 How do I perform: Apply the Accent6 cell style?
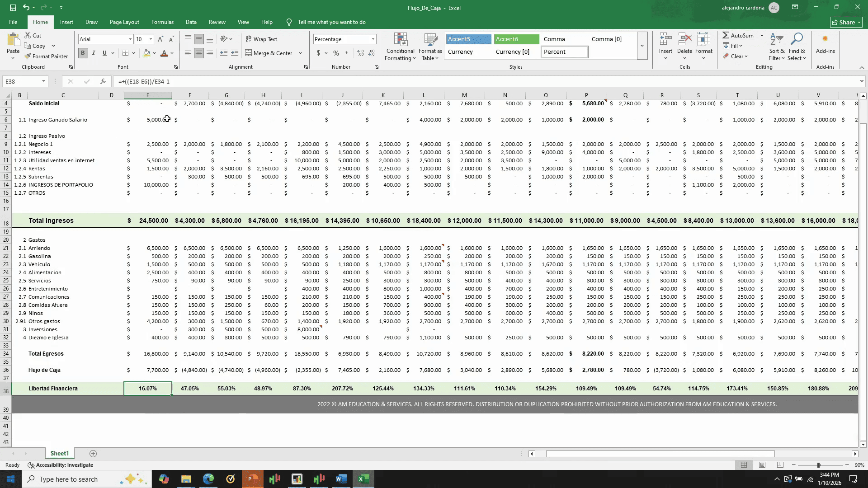(x=516, y=39)
